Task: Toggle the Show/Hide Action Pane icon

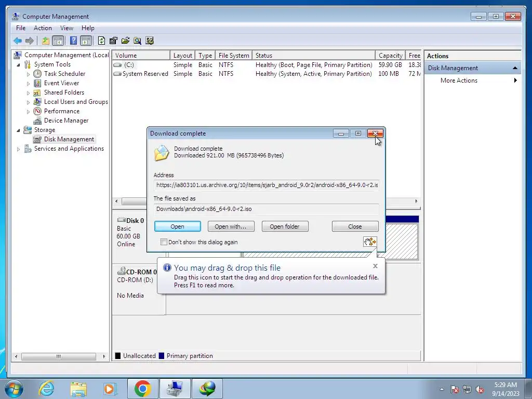Action: (86, 41)
